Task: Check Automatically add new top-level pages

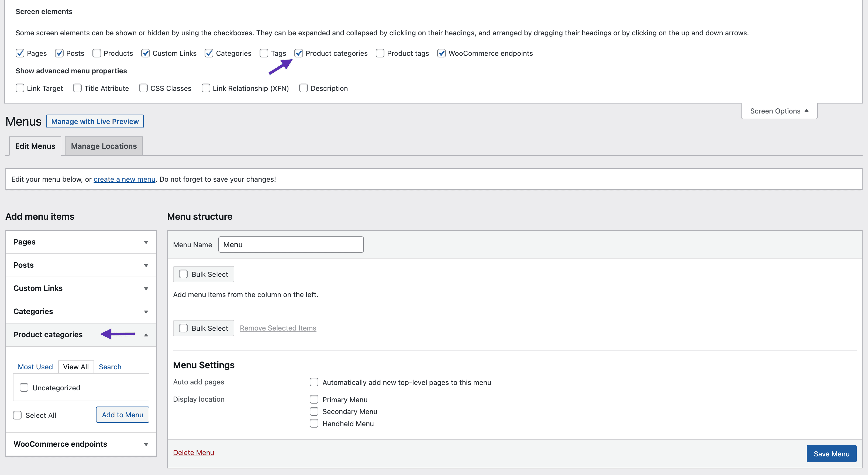Action: point(314,382)
